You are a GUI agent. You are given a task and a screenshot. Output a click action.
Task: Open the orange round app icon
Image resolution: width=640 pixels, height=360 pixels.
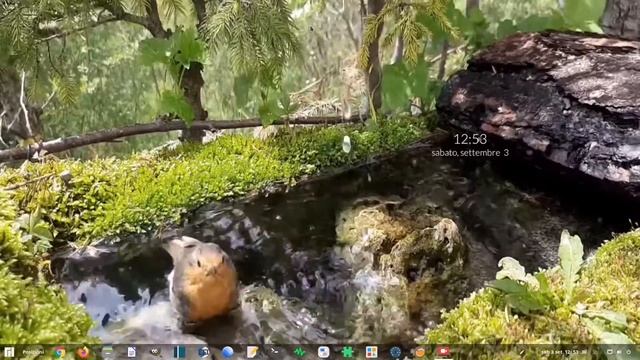coord(420,352)
